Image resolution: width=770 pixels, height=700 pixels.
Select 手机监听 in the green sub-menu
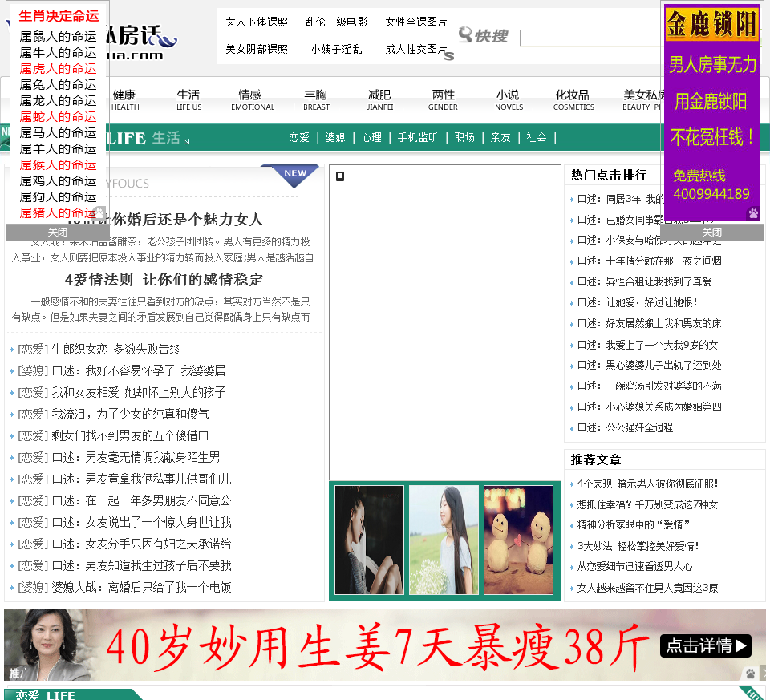click(x=417, y=137)
